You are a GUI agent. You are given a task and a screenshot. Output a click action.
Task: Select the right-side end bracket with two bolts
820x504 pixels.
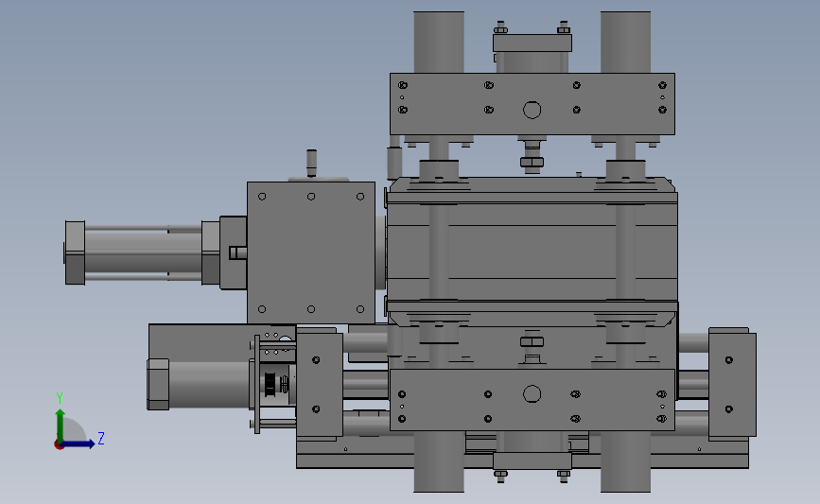[732, 383]
